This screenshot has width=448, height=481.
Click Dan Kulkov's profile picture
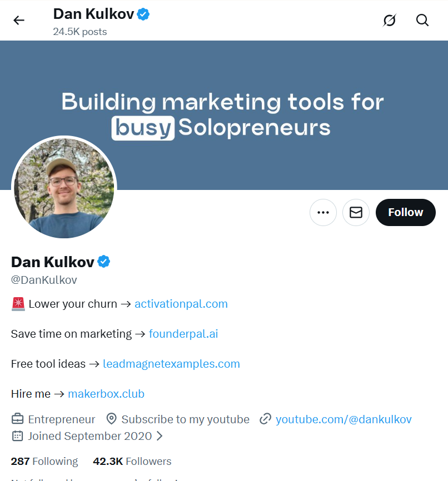pos(63,188)
